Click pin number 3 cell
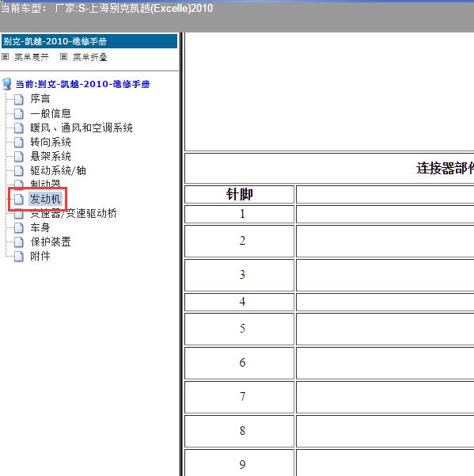The image size is (474, 476). pyautogui.click(x=239, y=275)
